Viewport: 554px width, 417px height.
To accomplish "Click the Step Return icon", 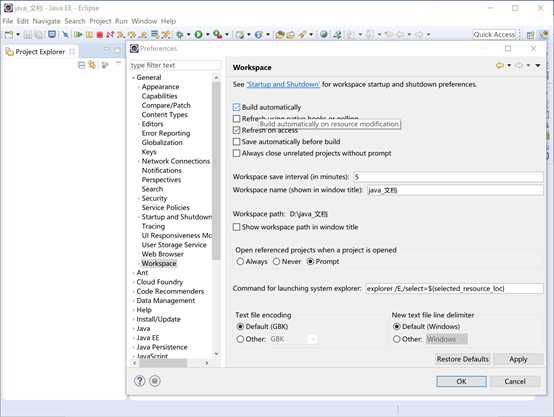I will (143, 35).
